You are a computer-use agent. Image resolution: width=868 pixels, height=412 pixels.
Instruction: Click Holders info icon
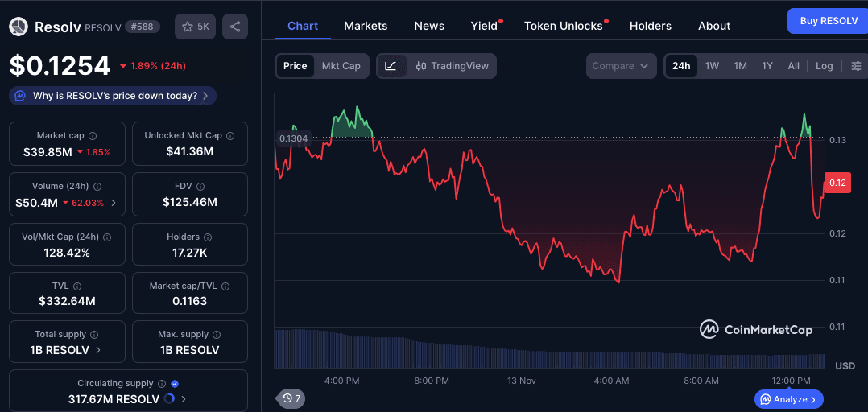pyautogui.click(x=208, y=237)
